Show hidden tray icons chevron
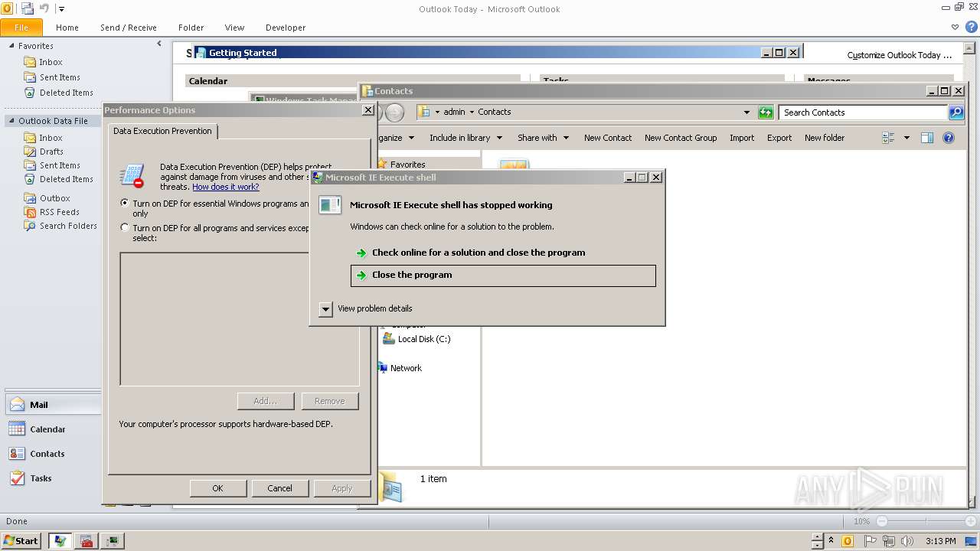Viewport: 980px width, 551px height. (x=831, y=541)
